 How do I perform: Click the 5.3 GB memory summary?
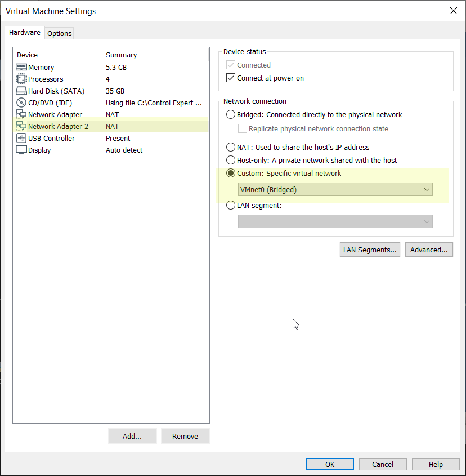tap(116, 68)
